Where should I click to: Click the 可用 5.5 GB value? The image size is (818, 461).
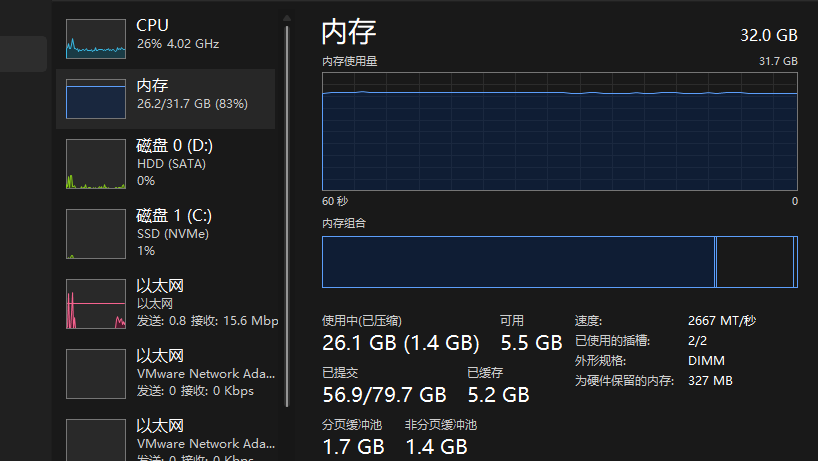(x=532, y=343)
